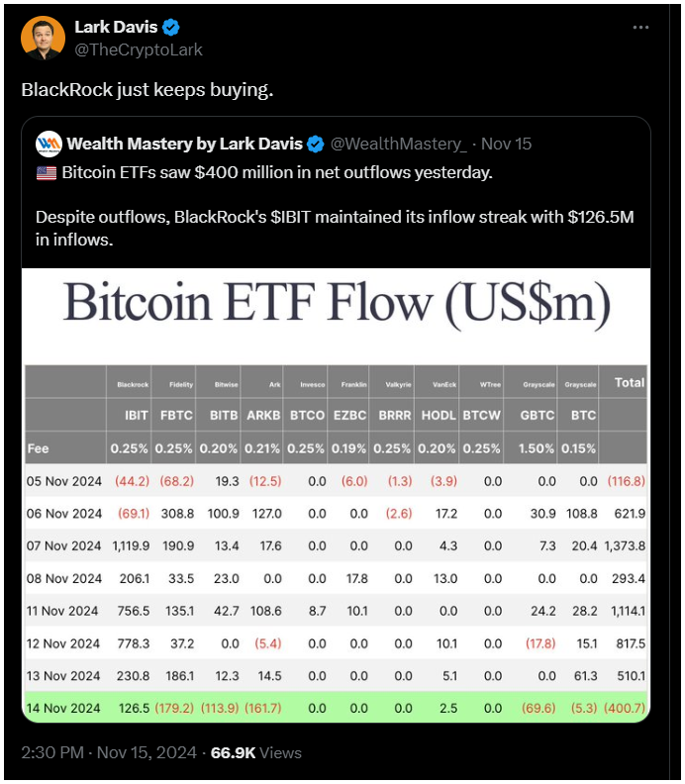Open the Bitcoin ETF Flow table image
Viewport: 685px width, 784px height.
pyautogui.click(x=336, y=496)
